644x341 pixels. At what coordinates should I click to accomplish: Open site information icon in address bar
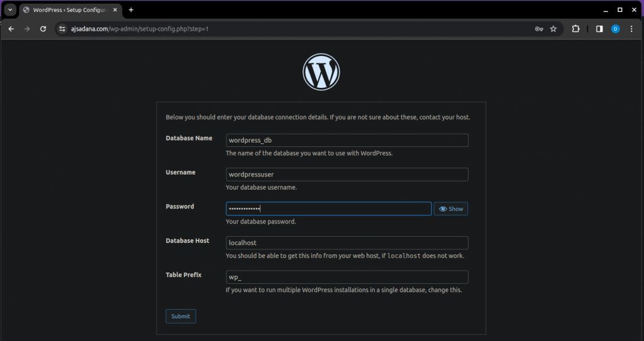pyautogui.click(x=62, y=29)
